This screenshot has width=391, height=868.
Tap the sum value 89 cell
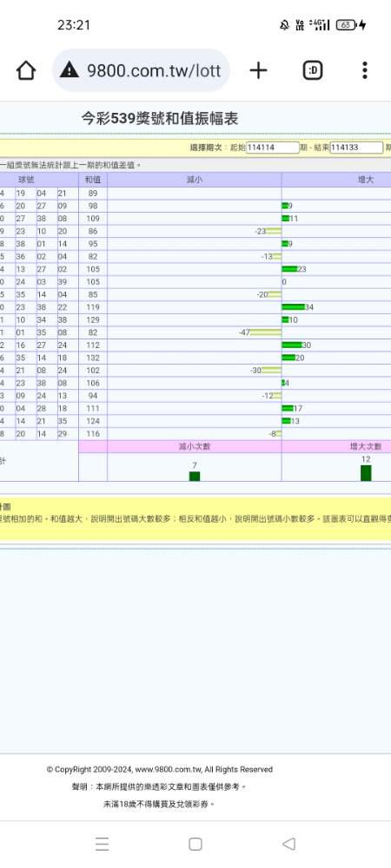click(x=92, y=194)
